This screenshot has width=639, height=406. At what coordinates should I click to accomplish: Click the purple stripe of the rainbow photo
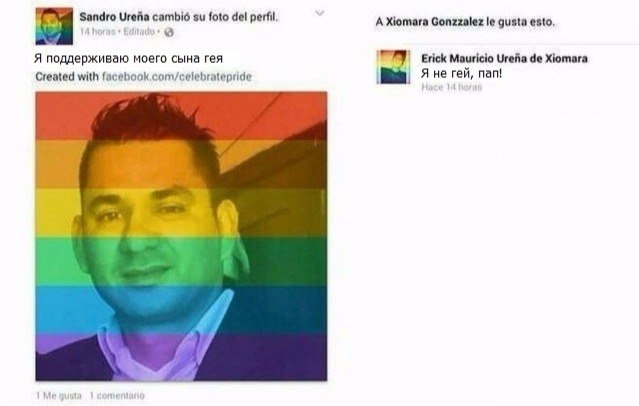point(181,357)
